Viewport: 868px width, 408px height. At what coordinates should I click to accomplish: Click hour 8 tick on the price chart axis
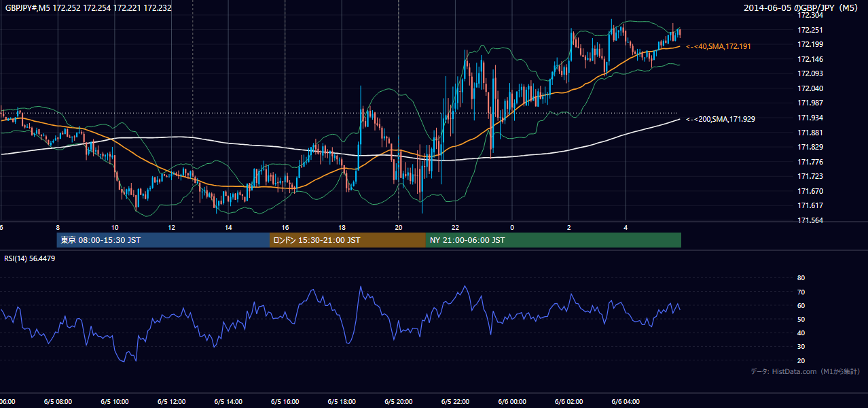[58, 227]
